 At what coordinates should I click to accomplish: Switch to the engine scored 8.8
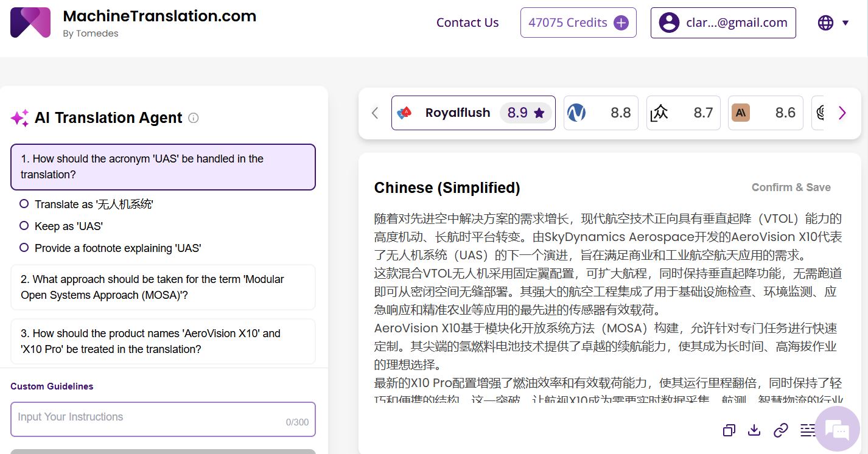pyautogui.click(x=600, y=113)
